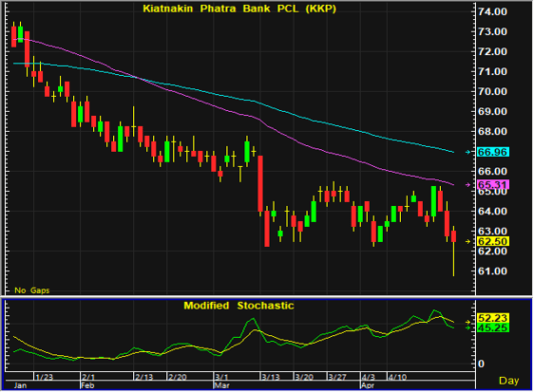This screenshot has height=392, width=534.
Task: Click the Feb month label
Action: [87, 385]
